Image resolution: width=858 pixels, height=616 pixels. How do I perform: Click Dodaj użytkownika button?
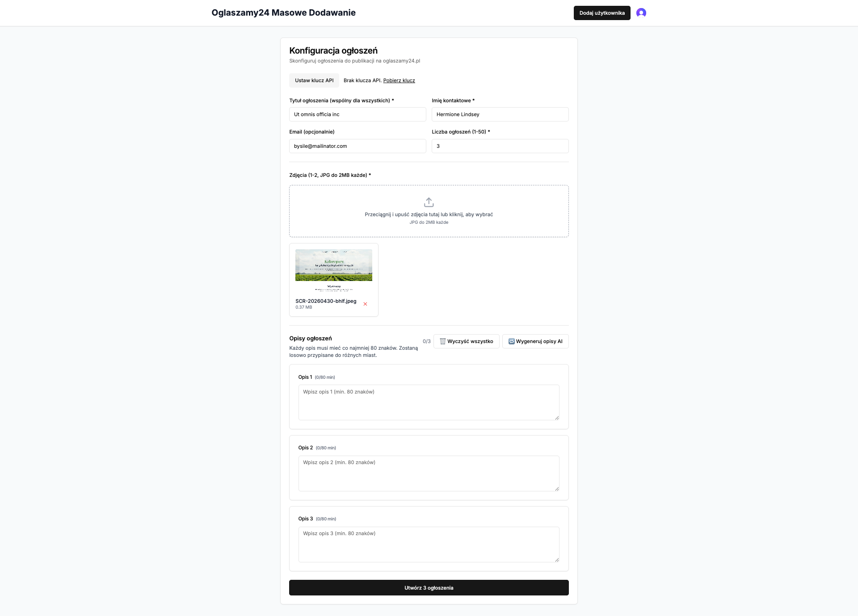tap(602, 13)
